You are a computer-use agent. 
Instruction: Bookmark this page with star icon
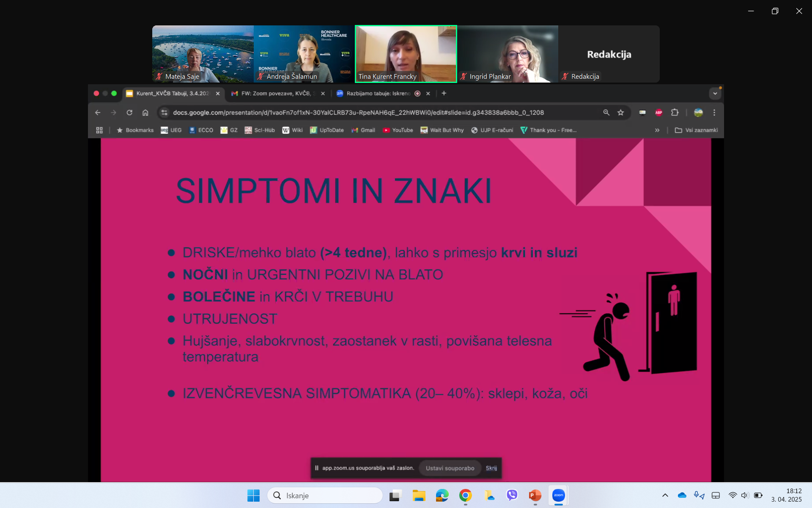click(x=620, y=113)
